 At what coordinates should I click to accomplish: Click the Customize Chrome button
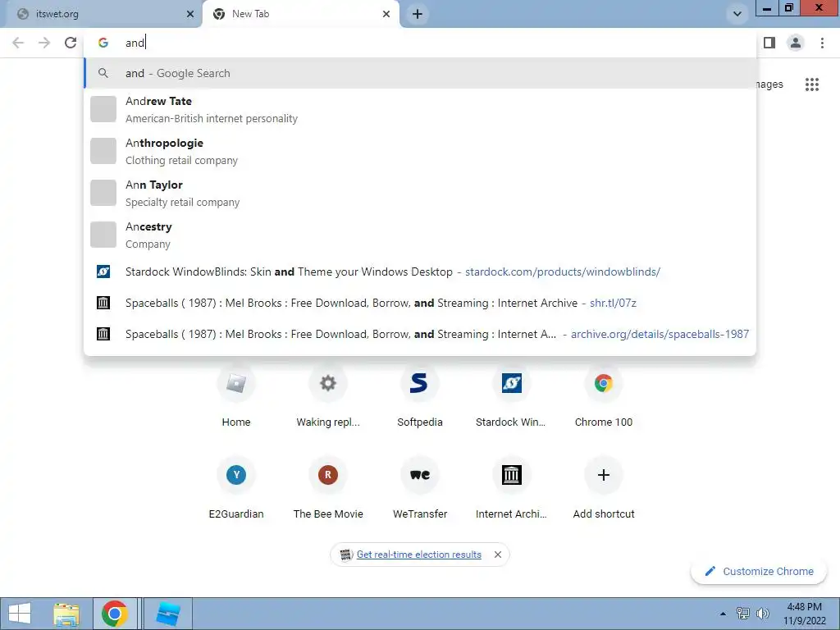tap(759, 572)
